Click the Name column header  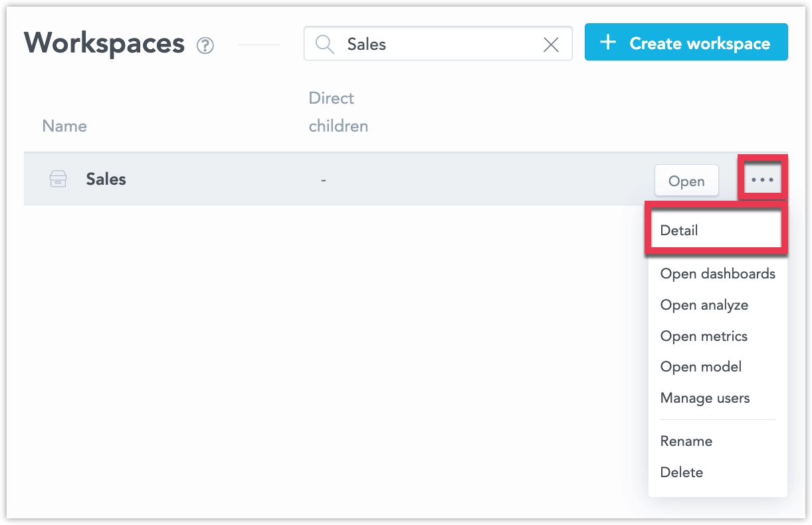(x=64, y=126)
